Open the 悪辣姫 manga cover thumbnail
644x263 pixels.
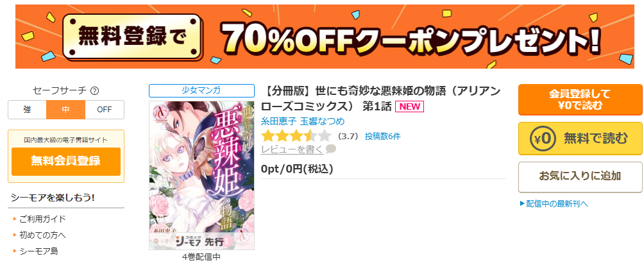pyautogui.click(x=201, y=176)
